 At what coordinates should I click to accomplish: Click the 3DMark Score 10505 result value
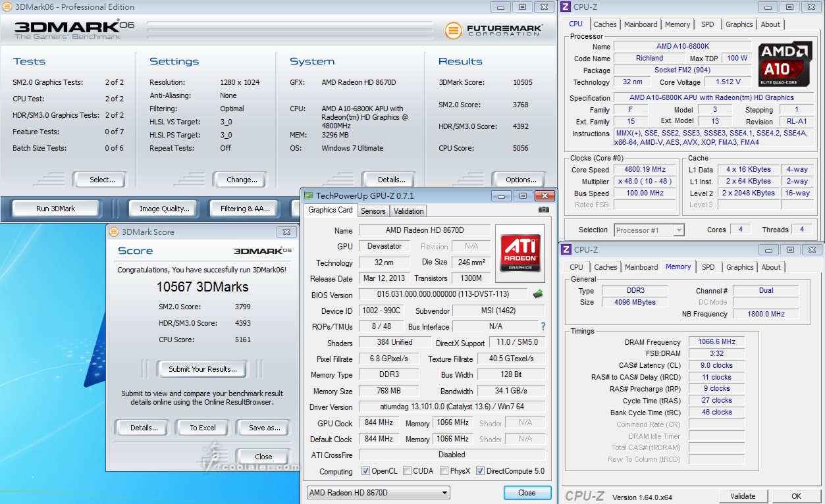(x=522, y=82)
